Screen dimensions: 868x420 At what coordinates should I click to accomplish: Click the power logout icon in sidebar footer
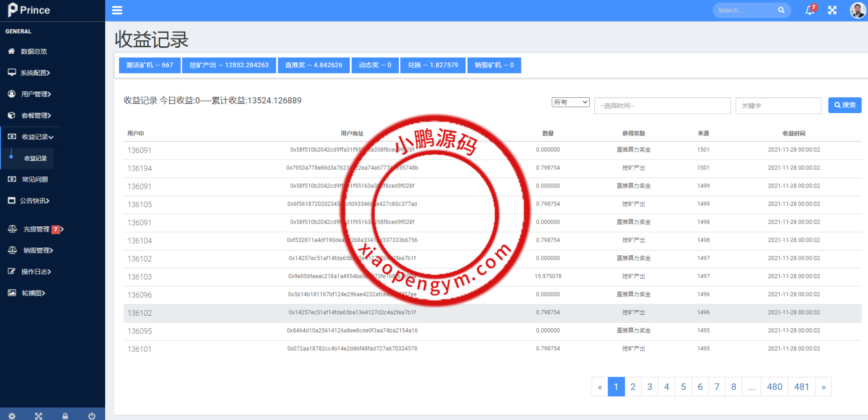pos(92,416)
